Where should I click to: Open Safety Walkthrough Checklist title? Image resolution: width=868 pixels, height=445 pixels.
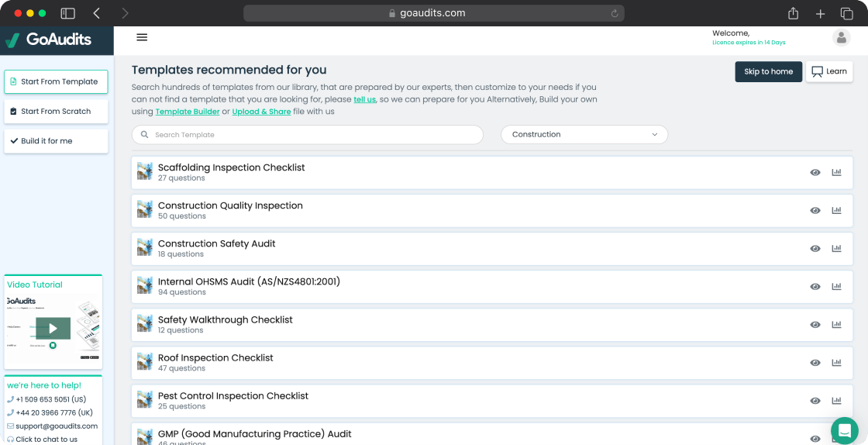pyautogui.click(x=226, y=320)
